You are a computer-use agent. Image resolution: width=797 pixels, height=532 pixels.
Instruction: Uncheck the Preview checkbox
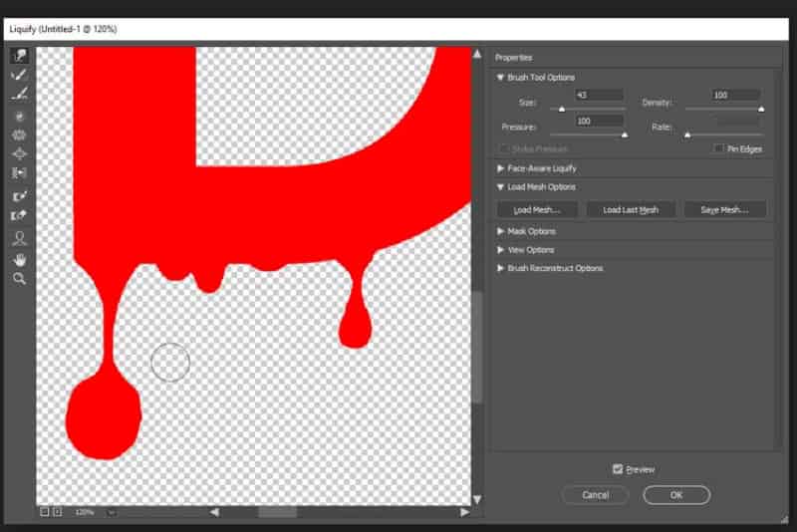618,469
